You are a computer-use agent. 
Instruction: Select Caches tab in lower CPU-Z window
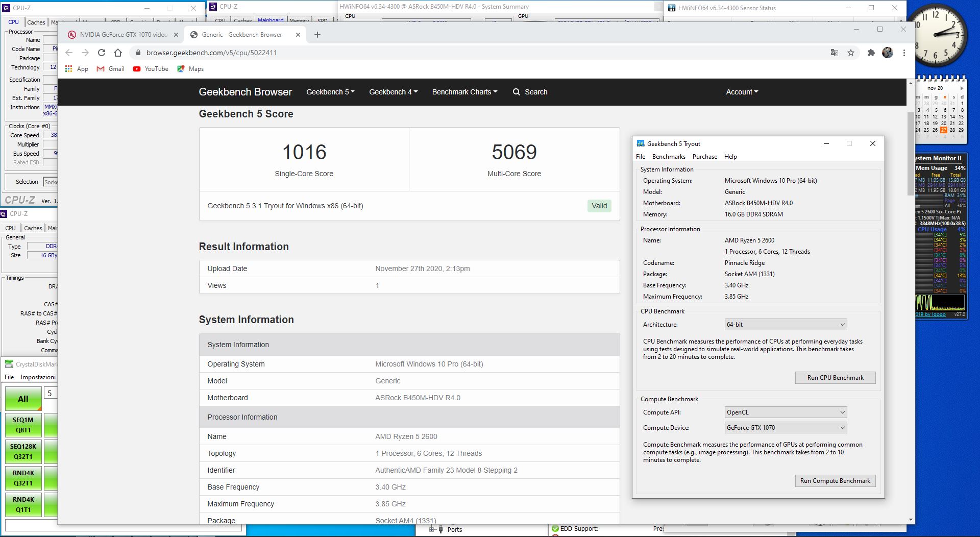(33, 228)
